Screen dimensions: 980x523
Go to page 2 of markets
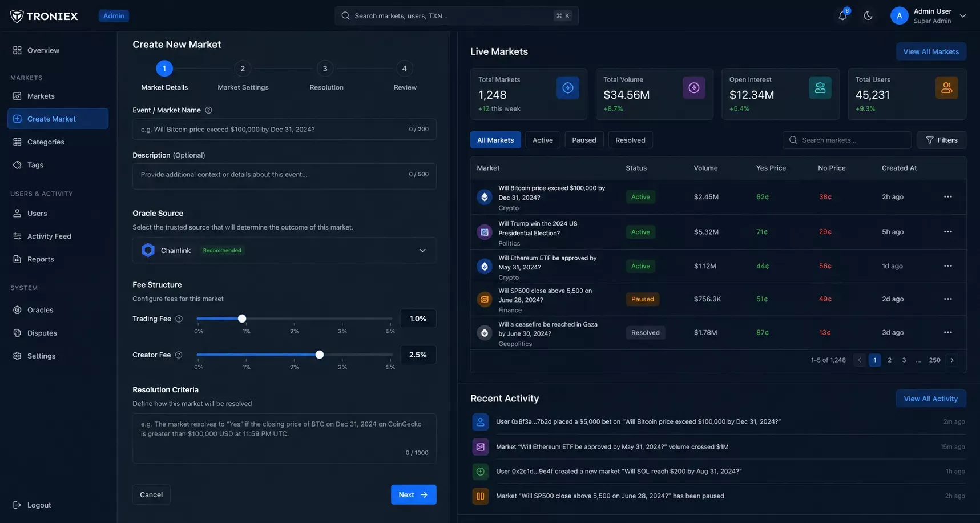[x=889, y=360]
